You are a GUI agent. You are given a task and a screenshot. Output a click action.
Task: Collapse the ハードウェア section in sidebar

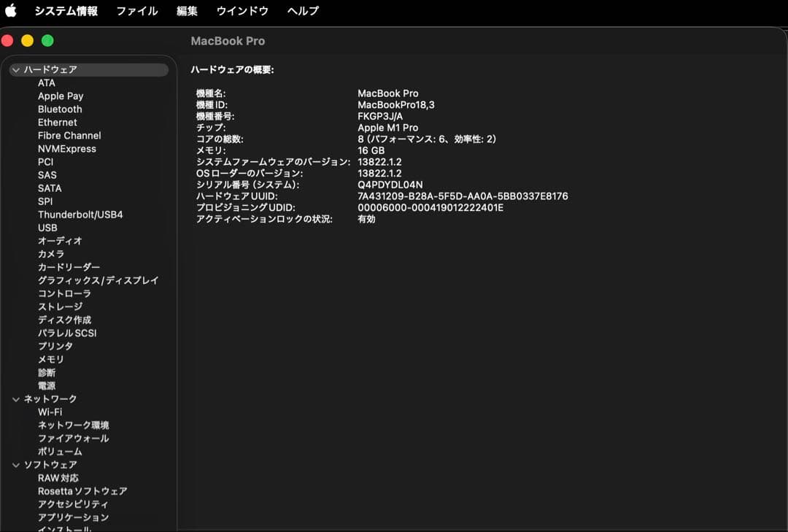pyautogui.click(x=16, y=69)
